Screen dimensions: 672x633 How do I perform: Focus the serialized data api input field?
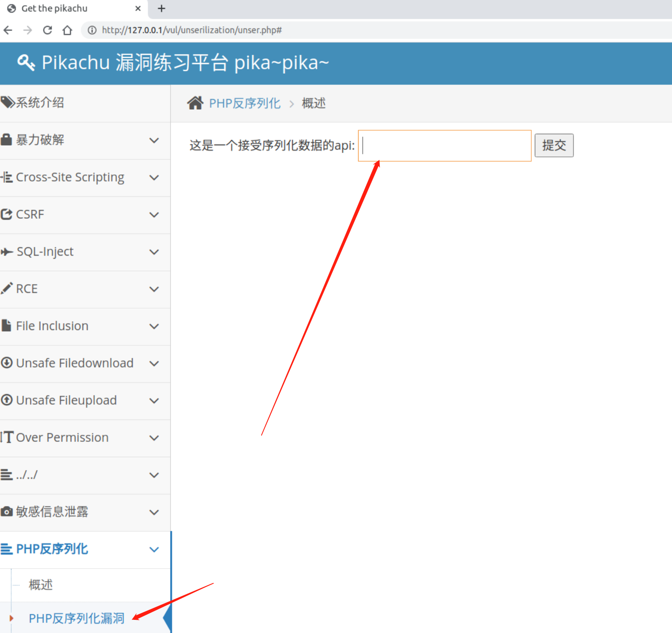click(x=445, y=146)
